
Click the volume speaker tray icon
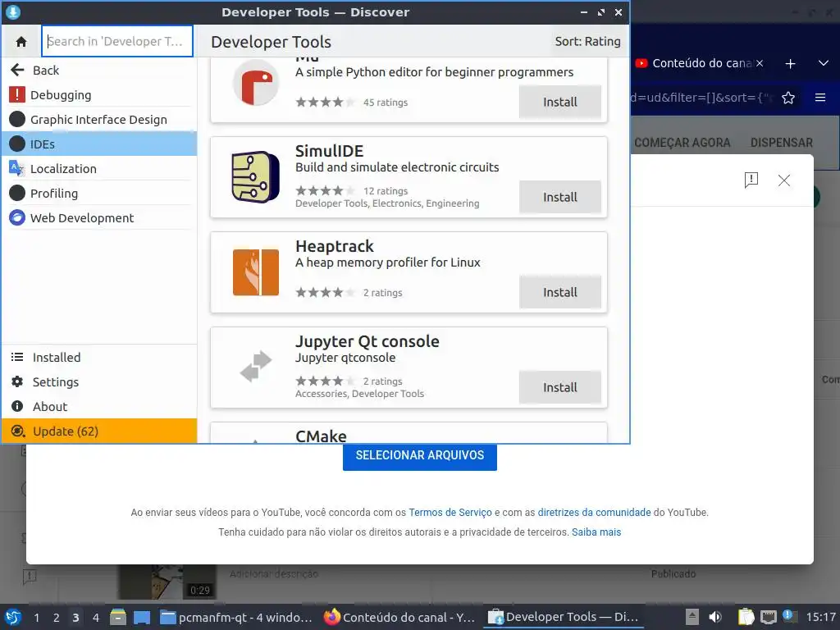coord(715,617)
